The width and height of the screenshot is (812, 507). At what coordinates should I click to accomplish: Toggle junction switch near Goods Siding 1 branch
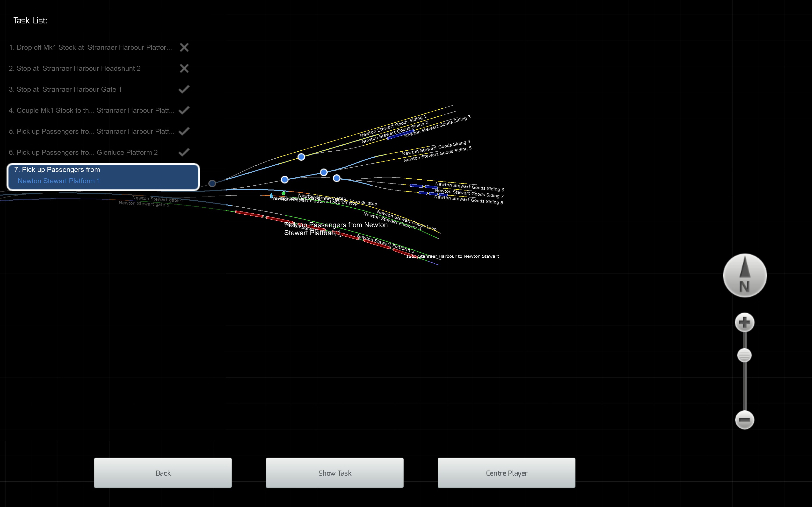301,157
